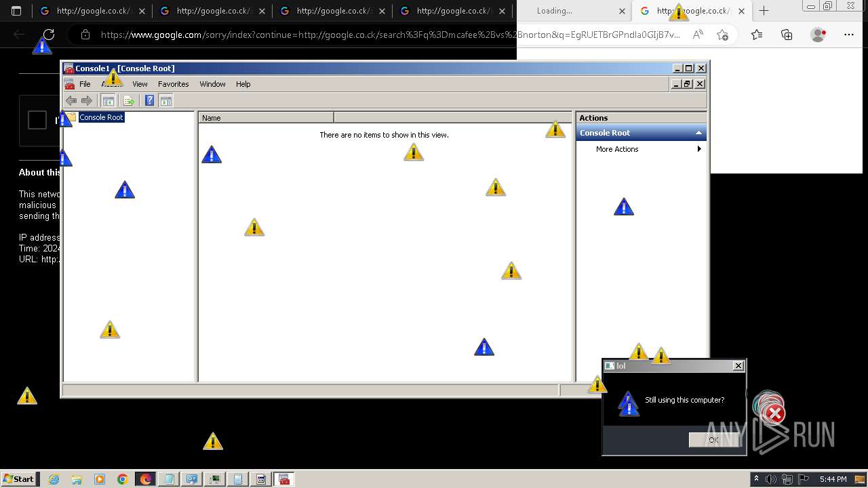Image resolution: width=868 pixels, height=488 pixels.
Task: Click the Edge address bar URL
Action: [x=390, y=35]
